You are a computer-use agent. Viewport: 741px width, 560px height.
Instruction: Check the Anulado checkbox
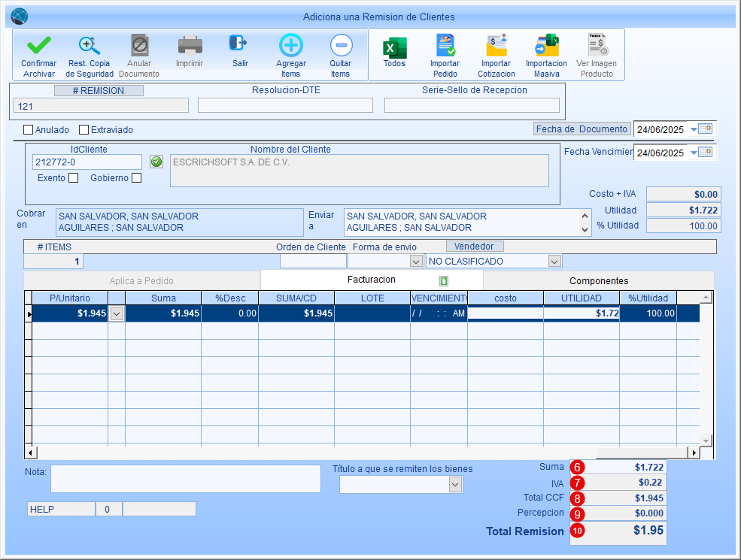coord(29,130)
